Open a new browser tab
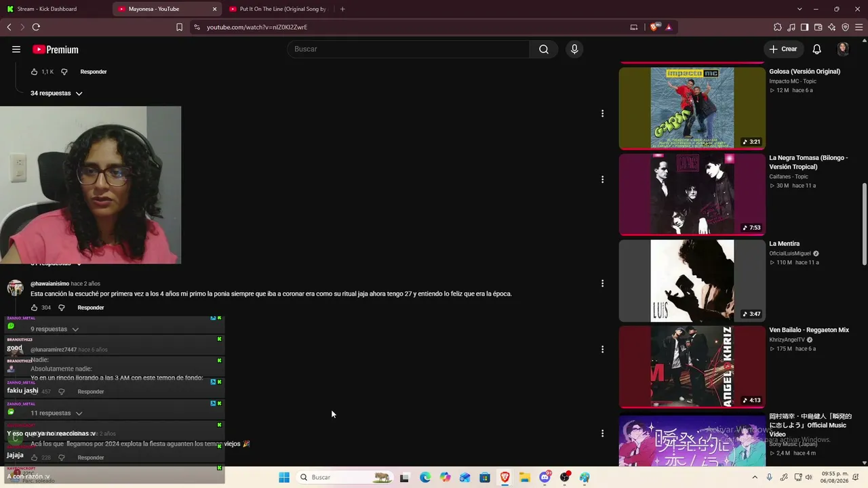 click(342, 9)
